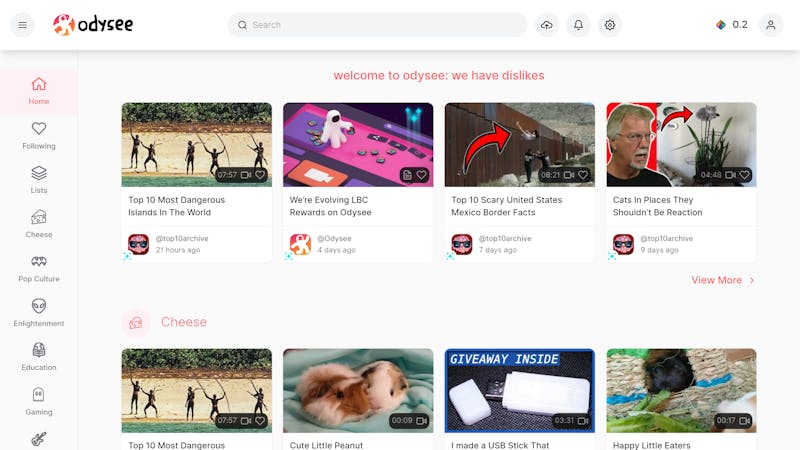Click We're Evolving LBC Rewards on Odysee title
Image resolution: width=800 pixels, height=450 pixels.
click(x=331, y=206)
